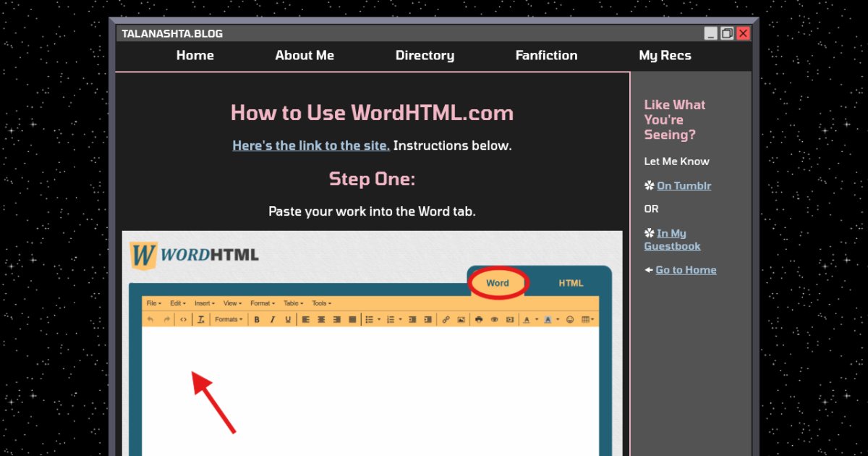Expand the Insert menu in editor

(x=205, y=303)
